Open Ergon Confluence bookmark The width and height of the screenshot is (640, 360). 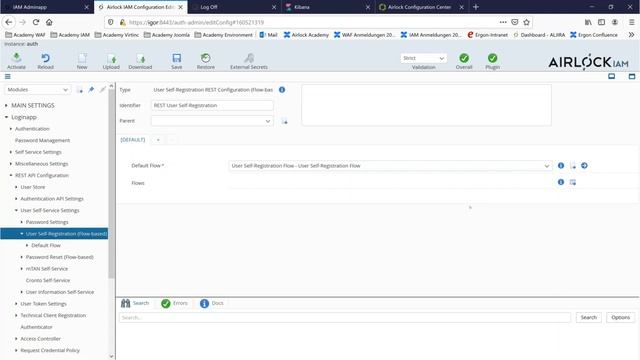593,35
